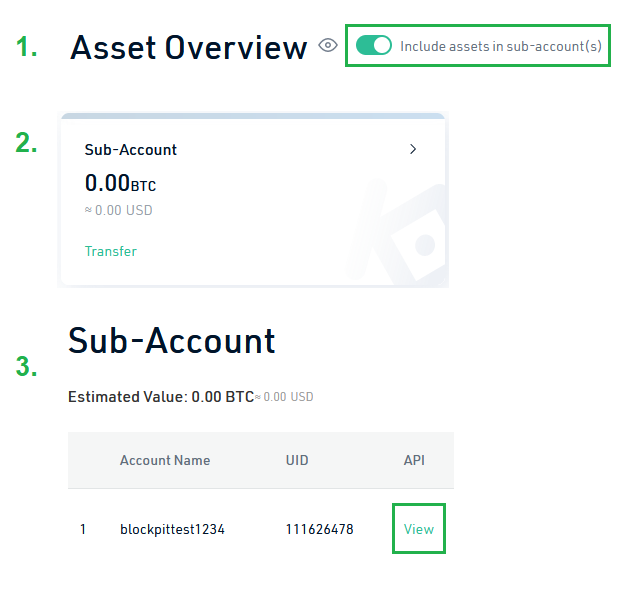Click the green step number 3 marker

[x=27, y=367]
